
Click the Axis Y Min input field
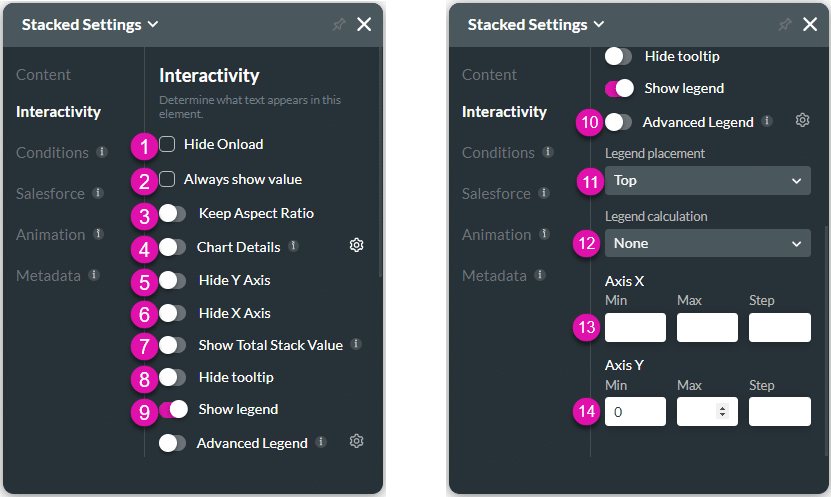pyautogui.click(x=635, y=411)
